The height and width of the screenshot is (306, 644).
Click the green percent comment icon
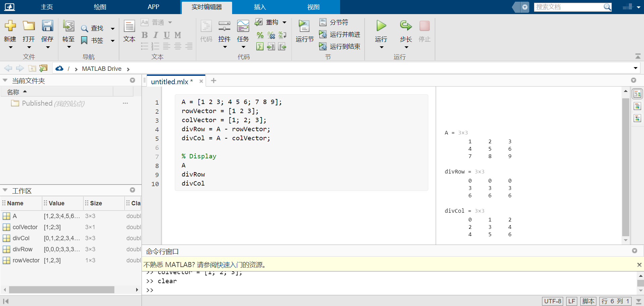pos(260,35)
